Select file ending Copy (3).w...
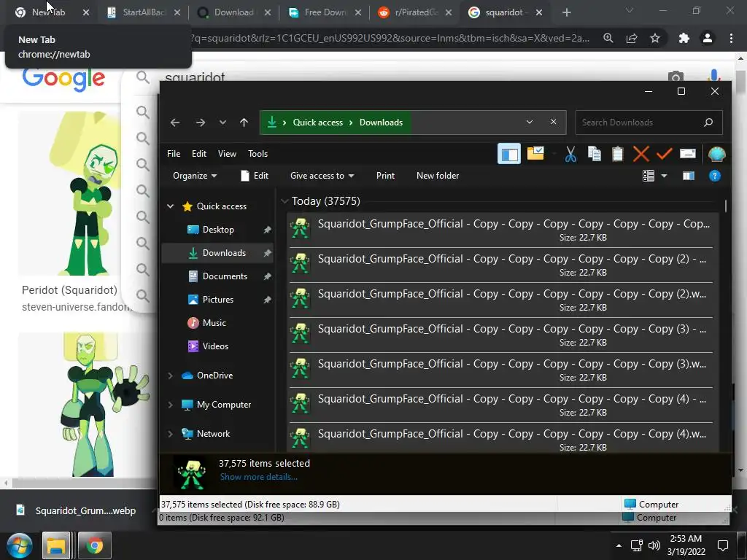The image size is (747, 560). coord(500,370)
